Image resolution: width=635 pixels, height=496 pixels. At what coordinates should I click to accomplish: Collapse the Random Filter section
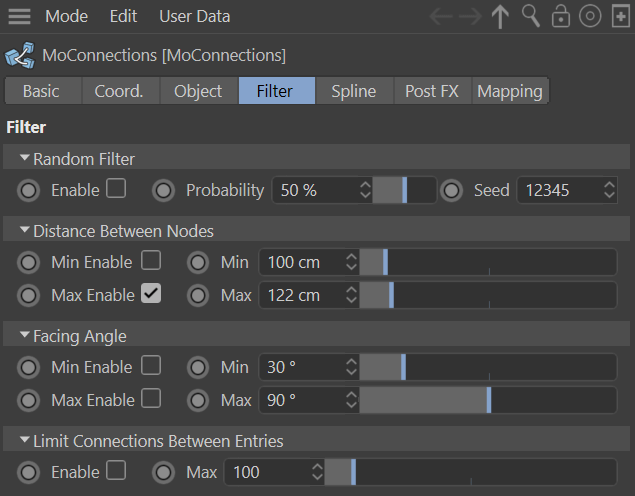click(25, 158)
